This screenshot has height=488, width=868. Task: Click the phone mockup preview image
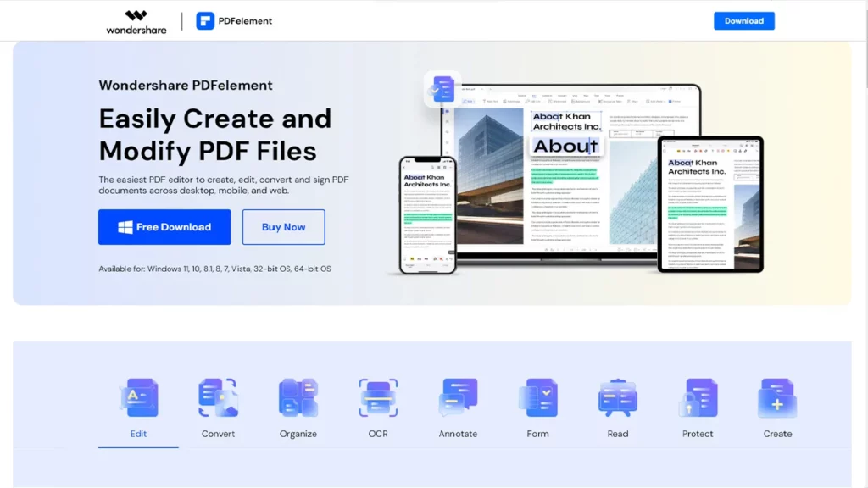click(x=427, y=214)
